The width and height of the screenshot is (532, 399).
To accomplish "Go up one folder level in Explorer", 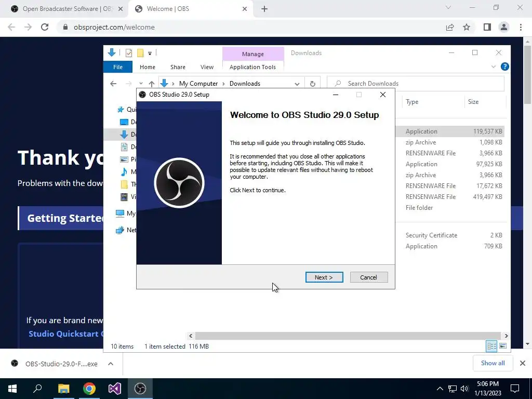I will pos(152,84).
